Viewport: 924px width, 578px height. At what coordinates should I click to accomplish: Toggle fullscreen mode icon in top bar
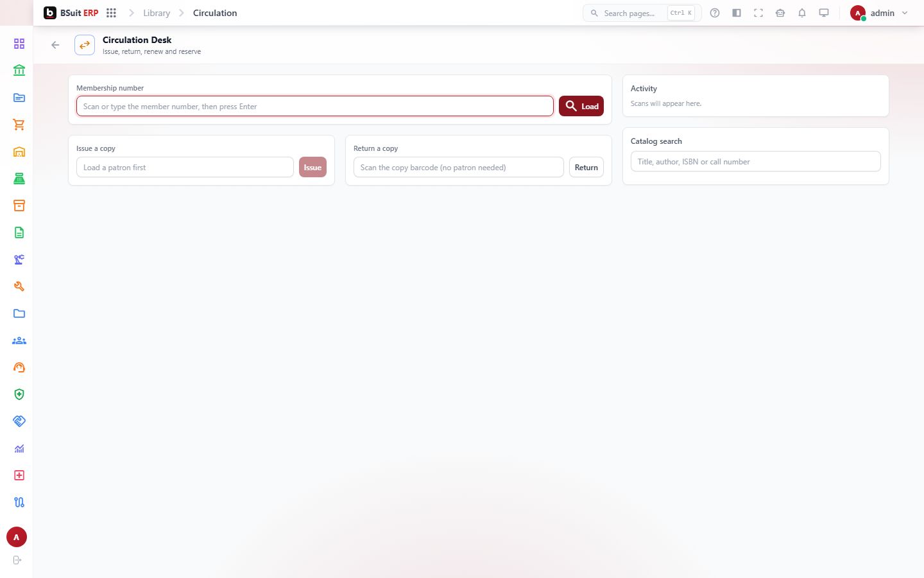[758, 13]
